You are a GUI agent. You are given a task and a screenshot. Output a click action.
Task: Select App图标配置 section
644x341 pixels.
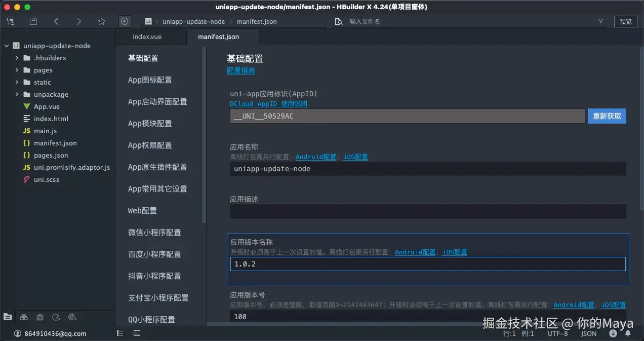150,80
